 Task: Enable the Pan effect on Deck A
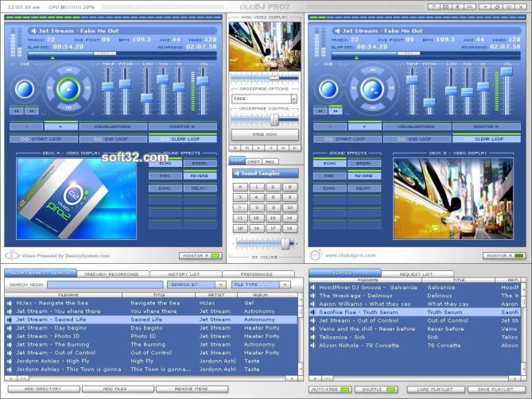pyautogui.click(x=165, y=176)
